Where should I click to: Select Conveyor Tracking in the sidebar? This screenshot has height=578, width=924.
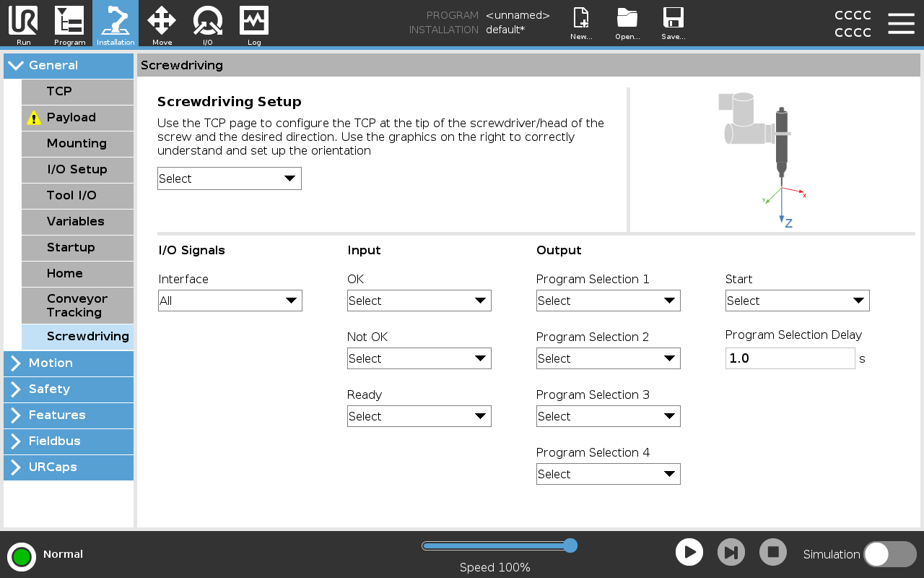[77, 306]
